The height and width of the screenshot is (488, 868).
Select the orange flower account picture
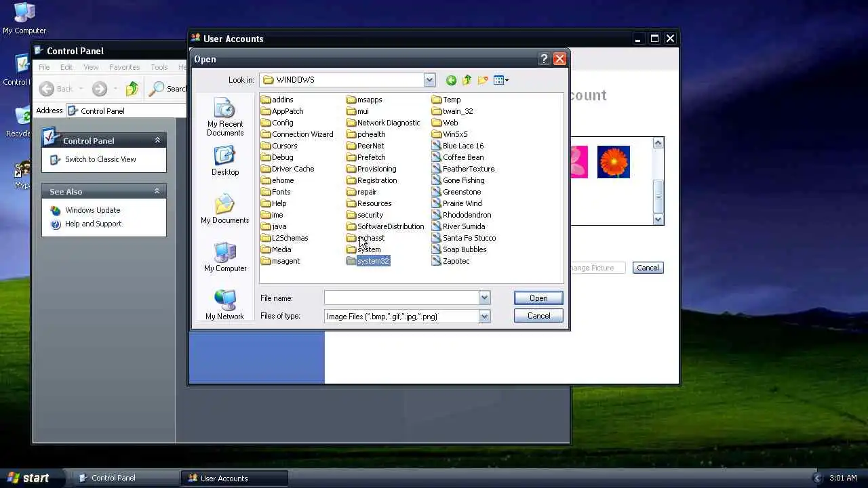(614, 162)
